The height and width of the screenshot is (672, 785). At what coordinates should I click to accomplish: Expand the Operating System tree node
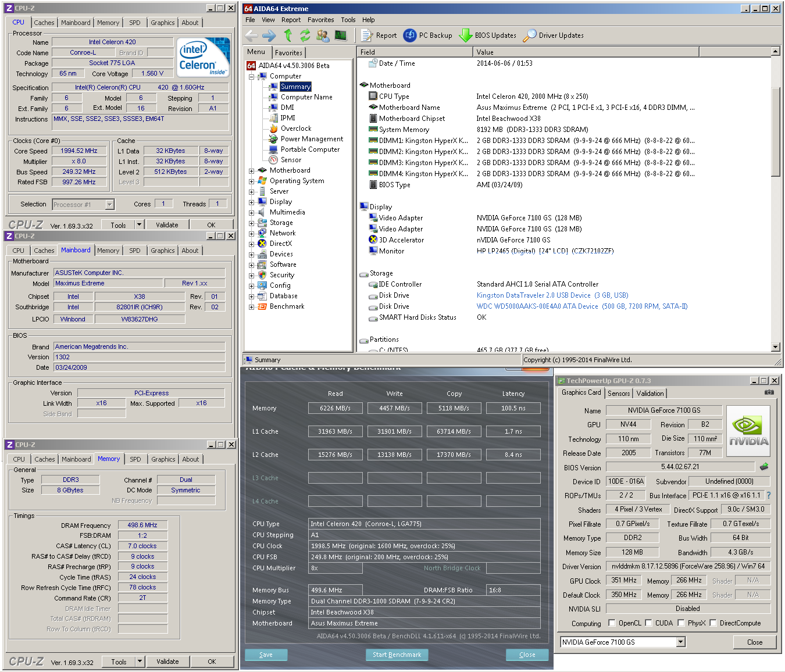click(251, 181)
